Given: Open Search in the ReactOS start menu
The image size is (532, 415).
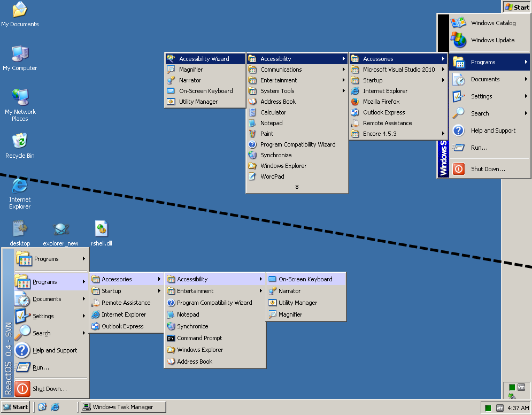Looking at the screenshot, I should point(51,333).
